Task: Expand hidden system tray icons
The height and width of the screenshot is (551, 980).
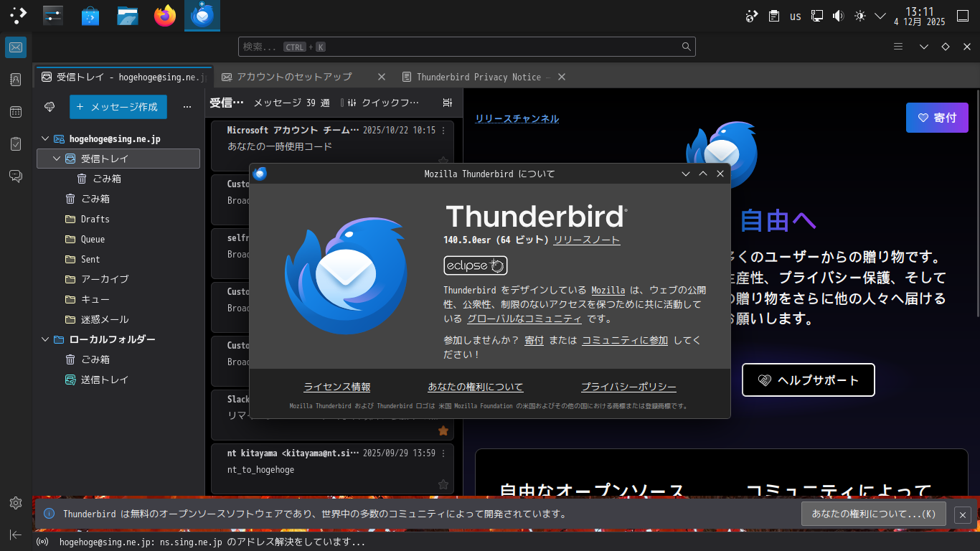Action: point(881,16)
